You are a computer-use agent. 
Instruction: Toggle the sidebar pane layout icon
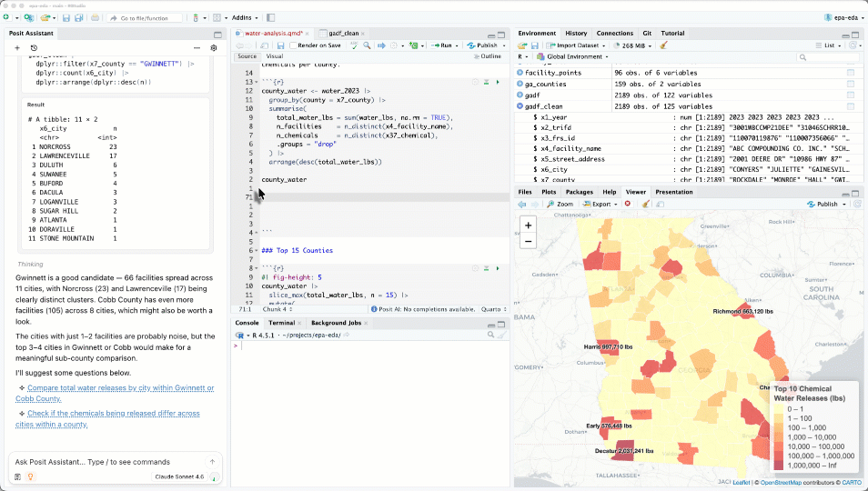[271, 17]
